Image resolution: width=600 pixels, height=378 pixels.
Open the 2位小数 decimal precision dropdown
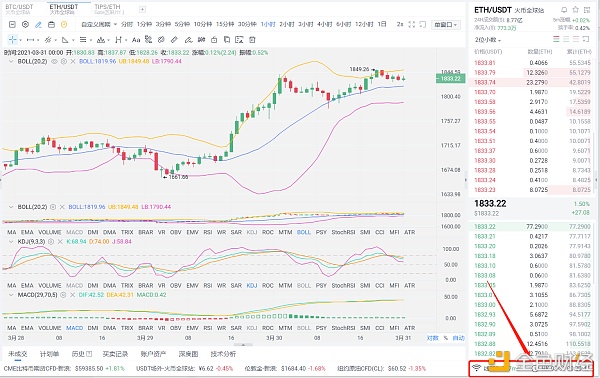point(488,40)
